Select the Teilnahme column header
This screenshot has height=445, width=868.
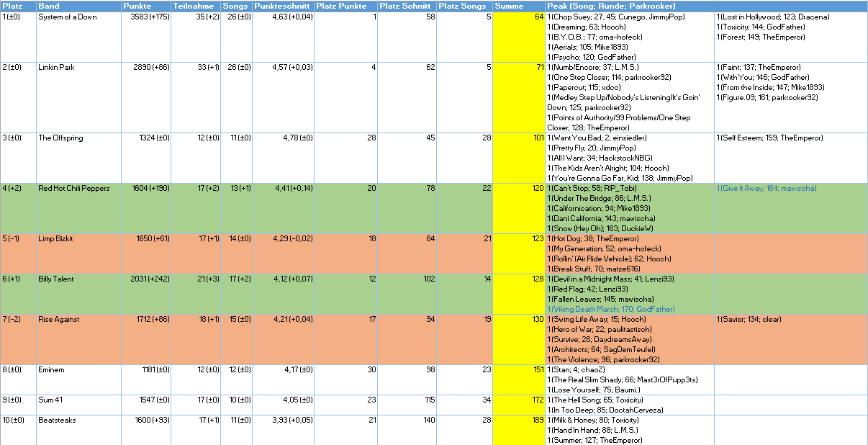(x=195, y=6)
